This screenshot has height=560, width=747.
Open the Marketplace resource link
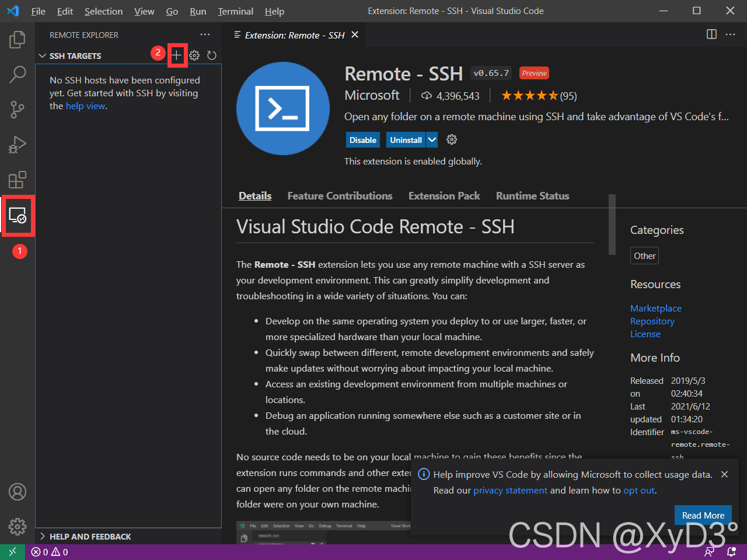pyautogui.click(x=656, y=308)
